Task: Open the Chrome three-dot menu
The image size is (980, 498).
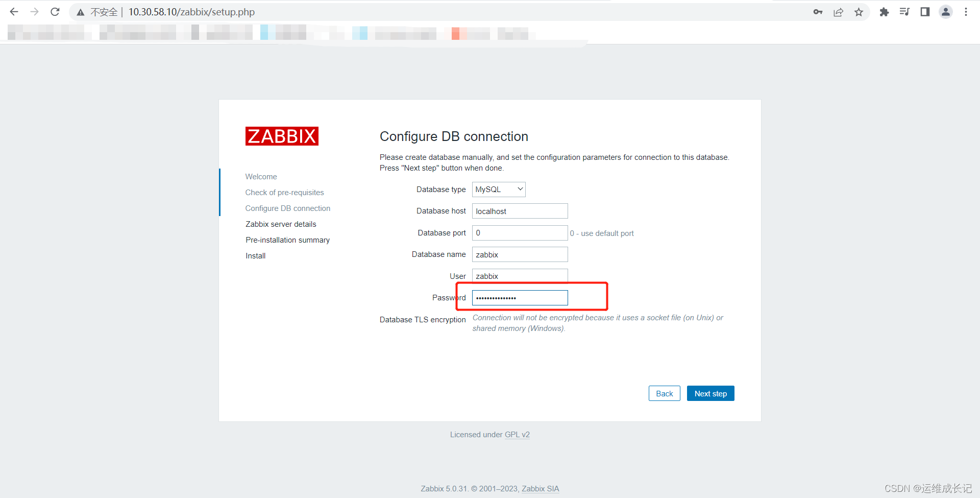Action: click(x=966, y=12)
